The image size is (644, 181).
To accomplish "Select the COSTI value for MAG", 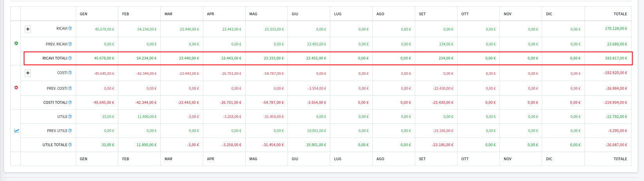I will coord(274,74).
